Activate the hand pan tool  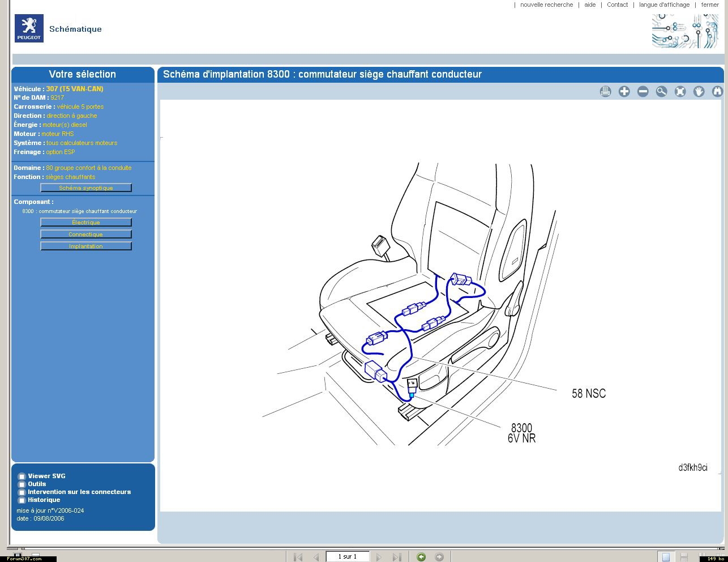tap(699, 91)
